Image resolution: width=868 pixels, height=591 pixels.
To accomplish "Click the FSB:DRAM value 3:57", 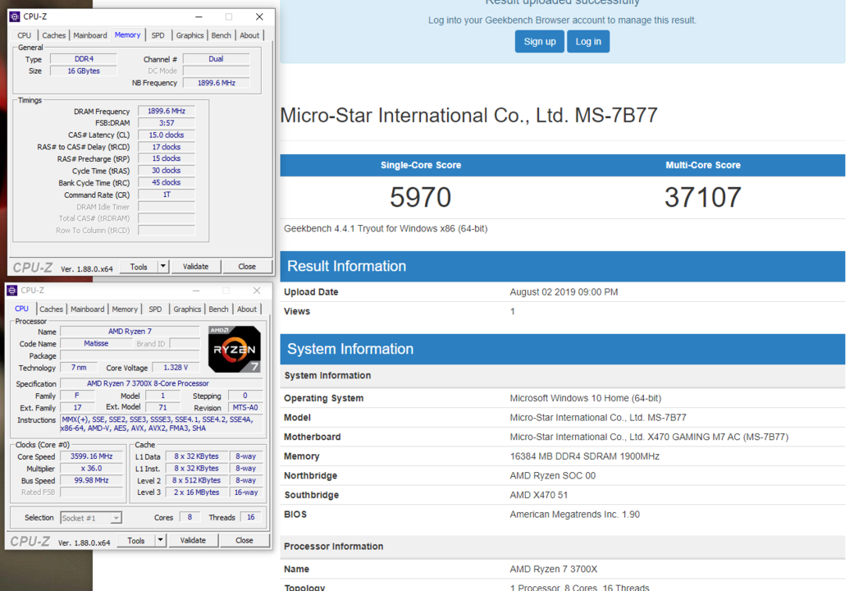I will point(166,123).
